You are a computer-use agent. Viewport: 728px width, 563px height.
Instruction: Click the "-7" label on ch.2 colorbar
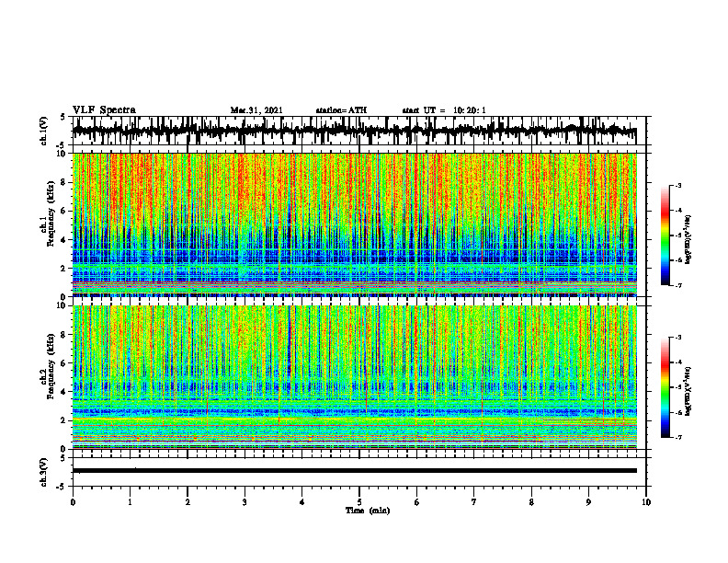[678, 437]
